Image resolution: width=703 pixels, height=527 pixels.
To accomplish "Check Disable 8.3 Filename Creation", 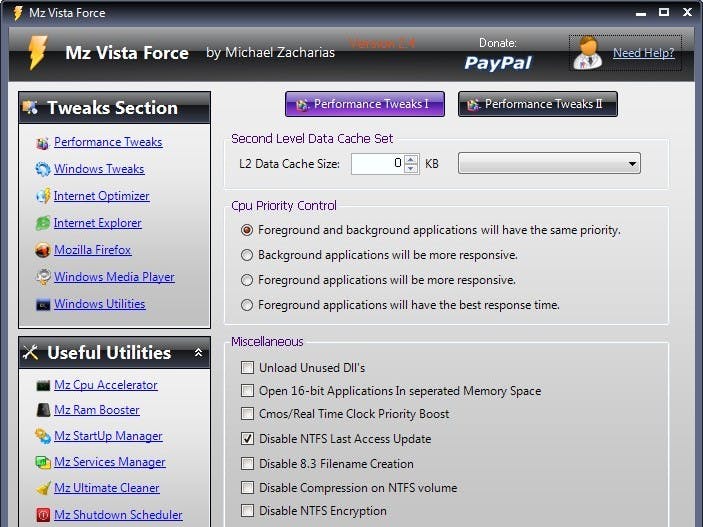I will 247,463.
